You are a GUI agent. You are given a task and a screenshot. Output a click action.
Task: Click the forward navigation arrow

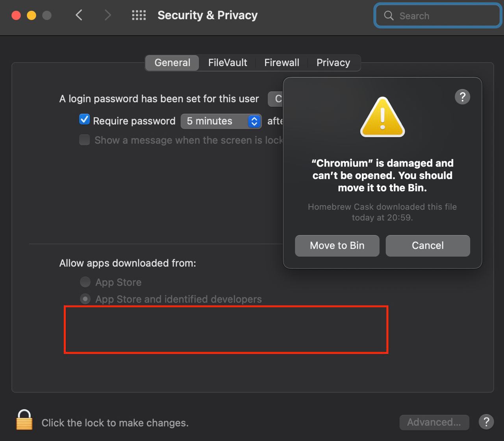pos(107,15)
